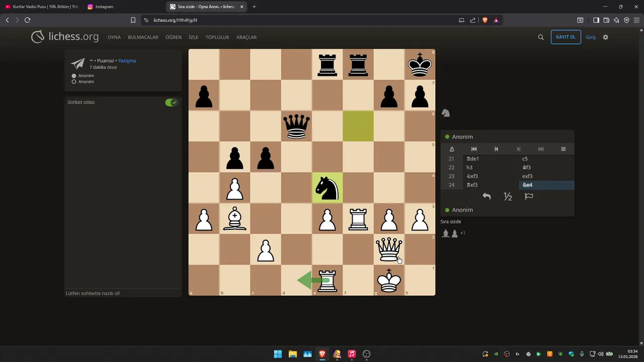644x362 pixels.
Task: Open the OYNA menu
Action: pyautogui.click(x=114, y=37)
